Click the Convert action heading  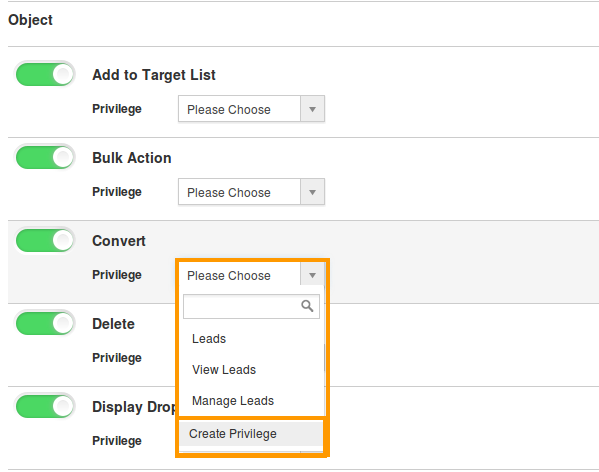click(x=119, y=241)
